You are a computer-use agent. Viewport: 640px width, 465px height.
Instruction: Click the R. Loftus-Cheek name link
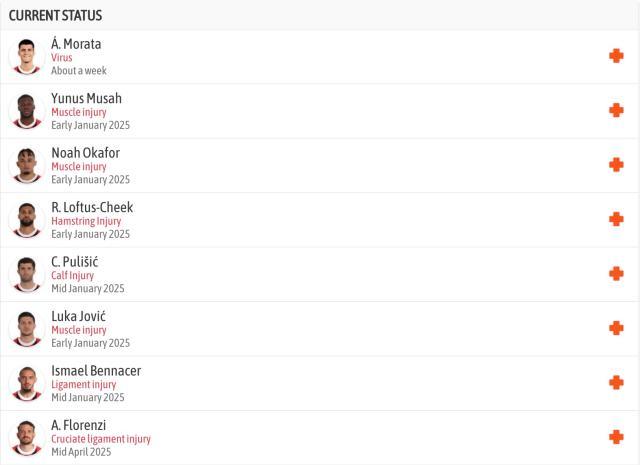tap(92, 207)
